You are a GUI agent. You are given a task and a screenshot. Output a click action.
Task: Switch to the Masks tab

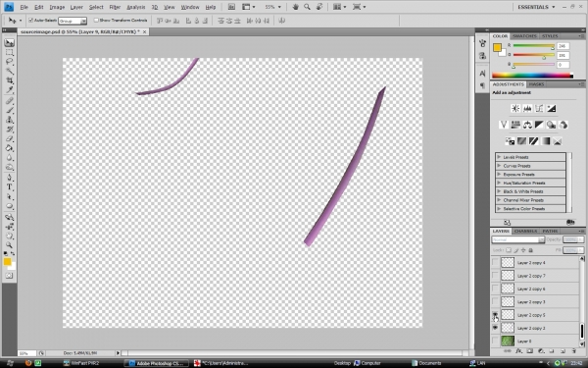536,84
